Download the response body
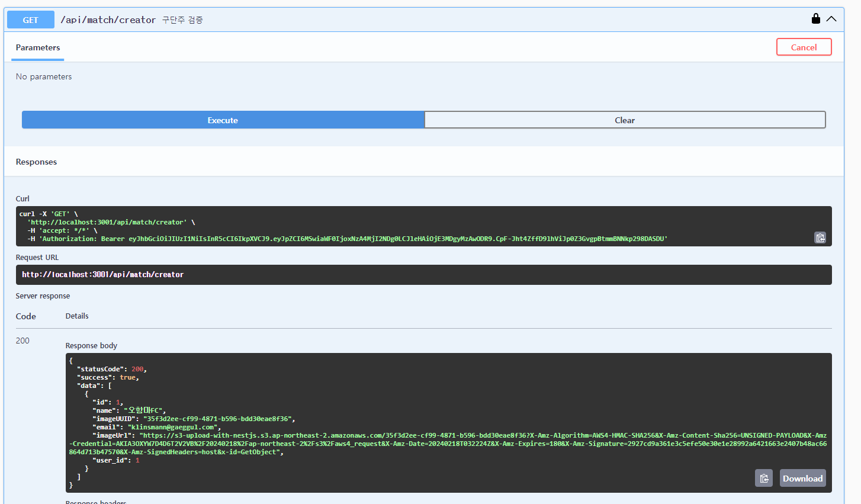Viewport: 861px width, 504px height. click(x=802, y=478)
